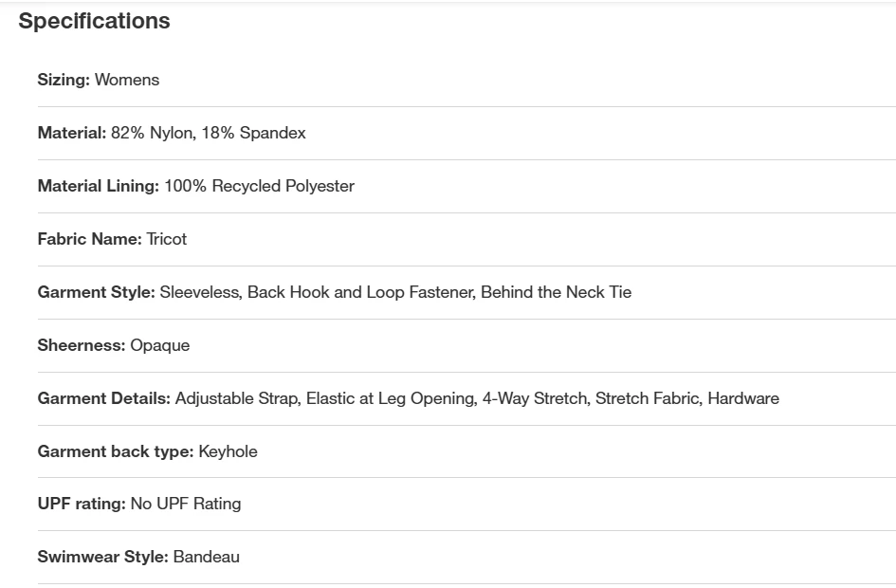Click the Material Lining label

point(98,186)
